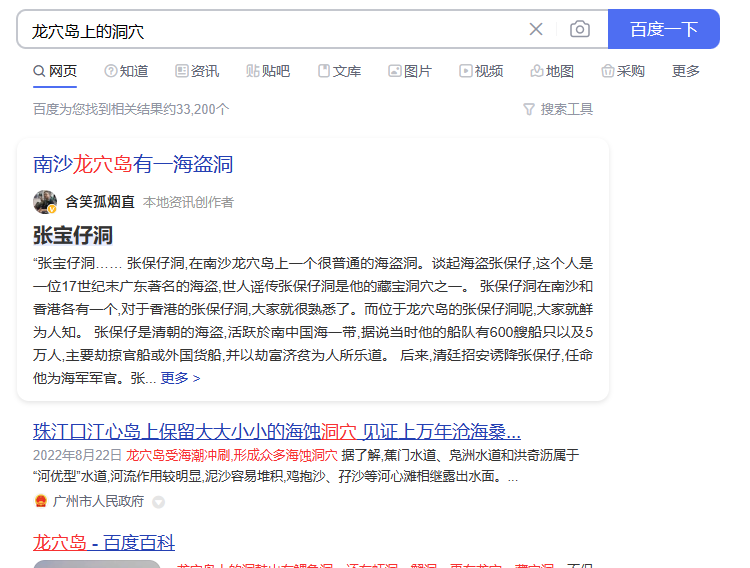Click the play icon in 视频 tab
Viewport: 750px width, 568px height.
click(x=465, y=71)
